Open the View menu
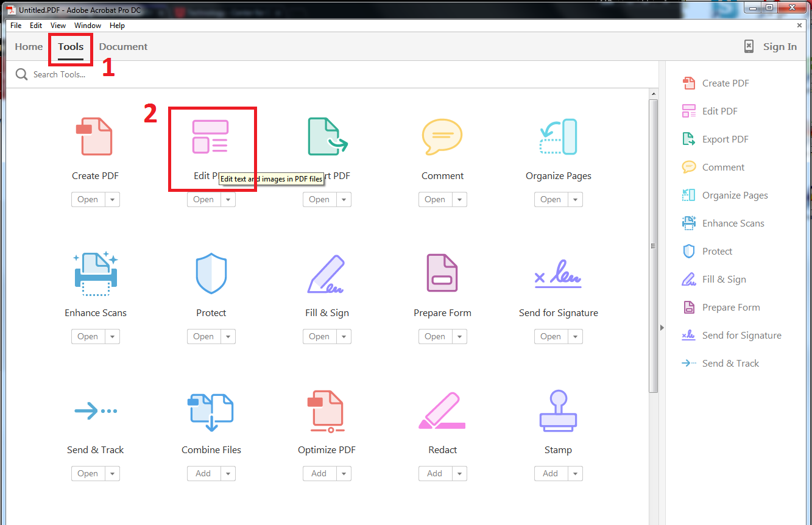This screenshot has width=812, height=525. [58, 26]
